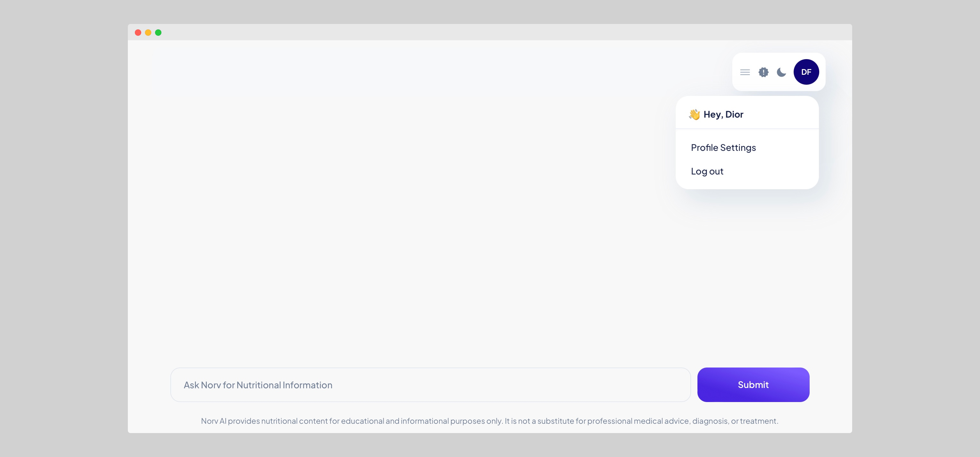Toggle dark mode with moon icon
Viewport: 980px width, 457px height.
click(x=781, y=72)
